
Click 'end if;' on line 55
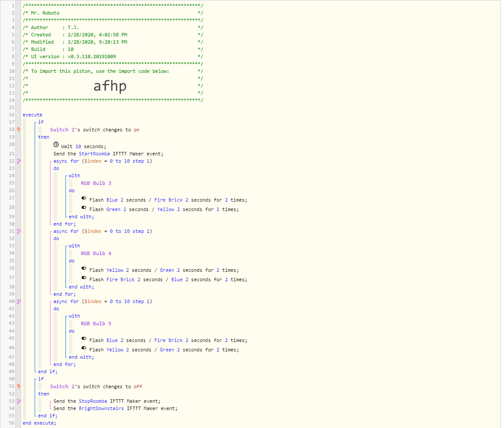click(48, 416)
